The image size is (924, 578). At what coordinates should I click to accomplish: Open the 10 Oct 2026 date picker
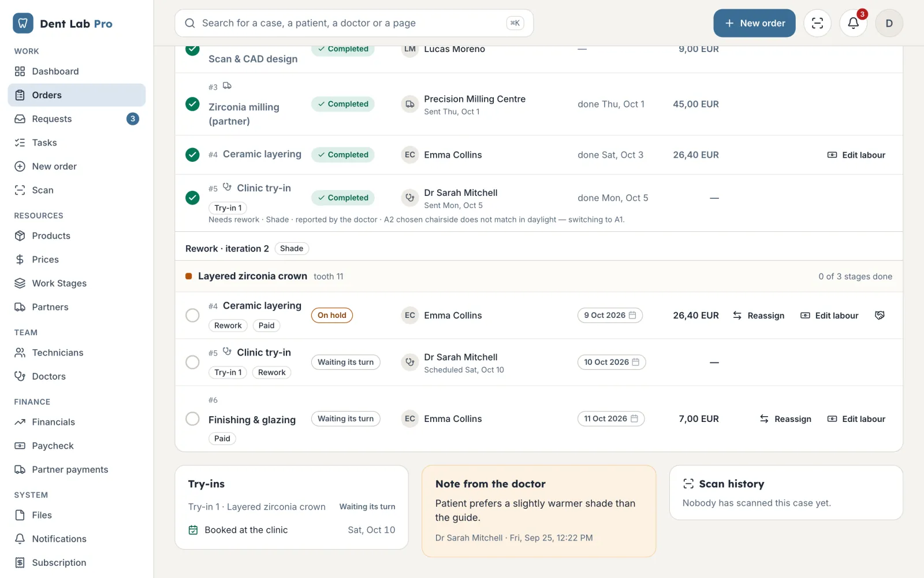(x=612, y=362)
